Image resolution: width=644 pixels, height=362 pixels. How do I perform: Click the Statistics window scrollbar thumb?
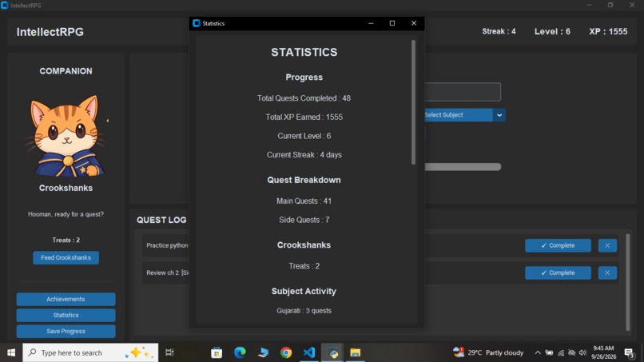tap(413, 102)
